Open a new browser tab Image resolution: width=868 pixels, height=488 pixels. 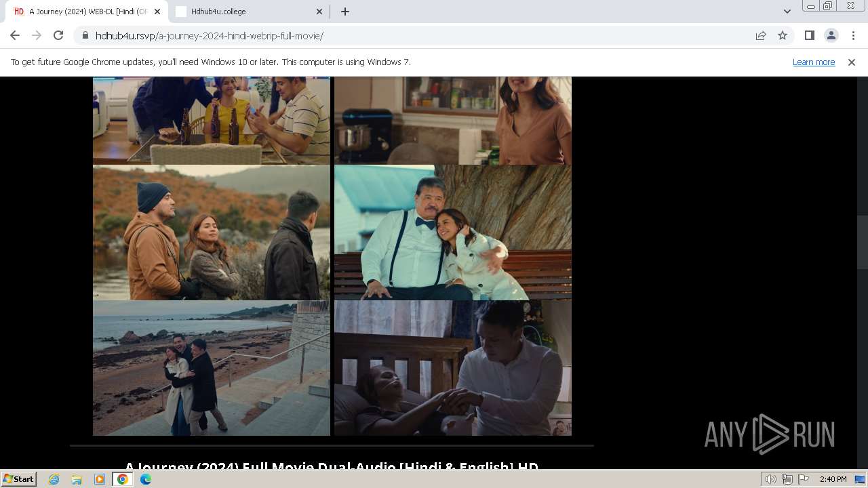pyautogui.click(x=345, y=12)
